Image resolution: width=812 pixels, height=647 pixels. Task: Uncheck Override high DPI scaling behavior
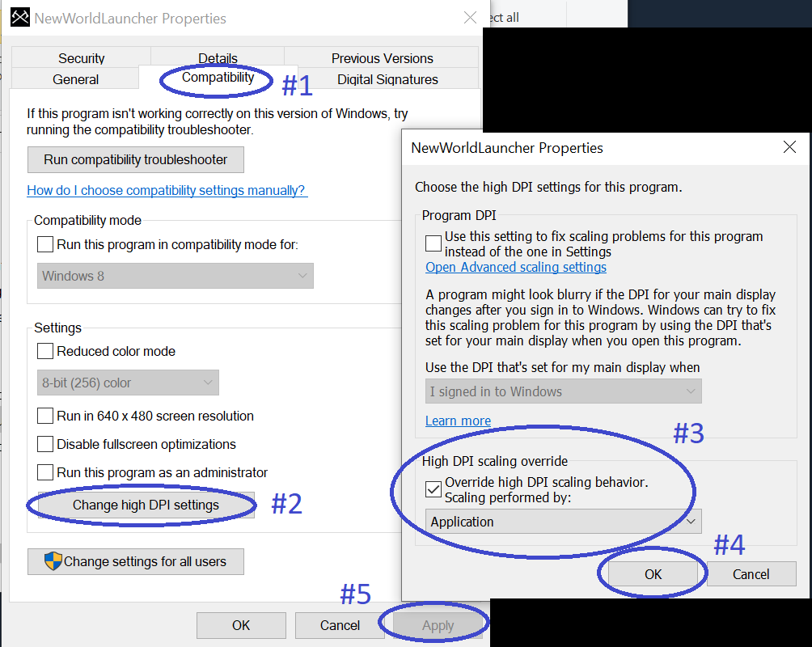(433, 488)
